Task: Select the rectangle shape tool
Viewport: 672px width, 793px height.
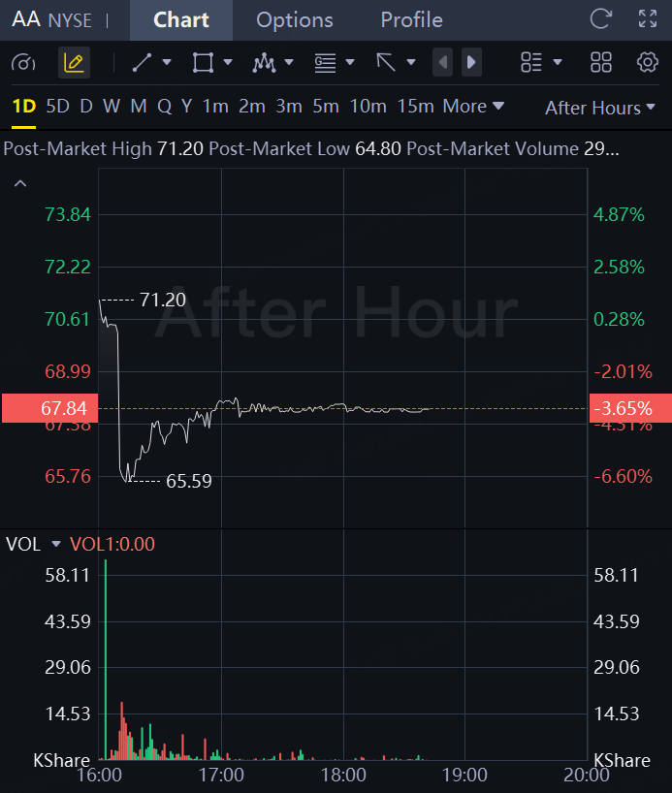Action: pyautogui.click(x=203, y=63)
